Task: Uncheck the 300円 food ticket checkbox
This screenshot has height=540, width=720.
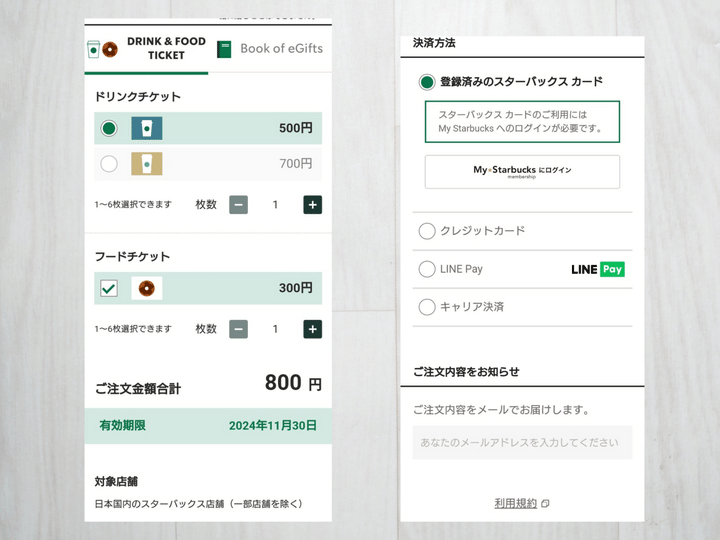Action: tap(109, 288)
